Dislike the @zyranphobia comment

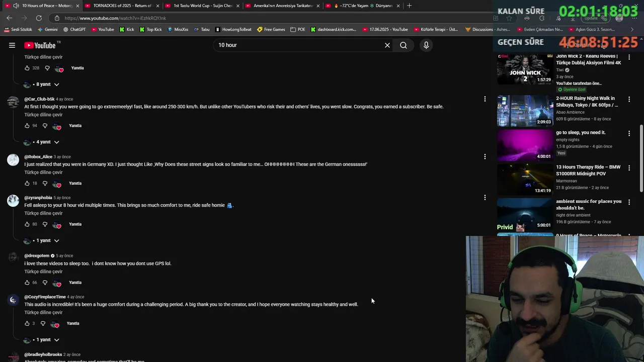(x=45, y=224)
